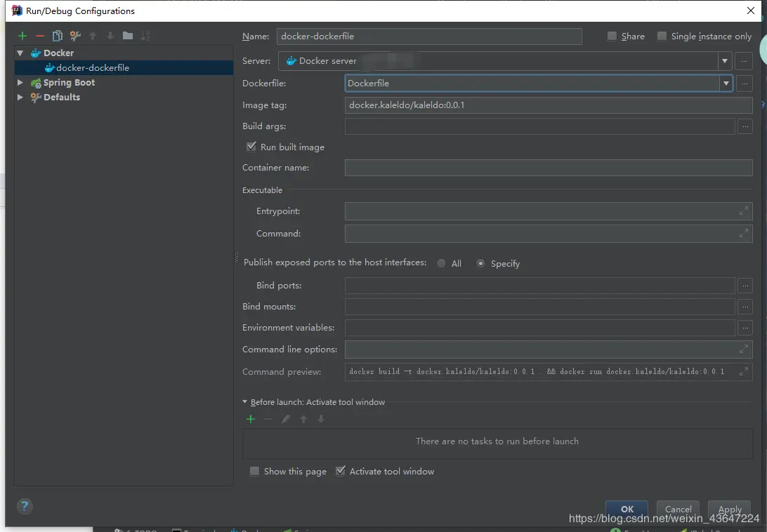Browse for Docker server with ellipsis button
The height and width of the screenshot is (532, 767).
click(744, 61)
